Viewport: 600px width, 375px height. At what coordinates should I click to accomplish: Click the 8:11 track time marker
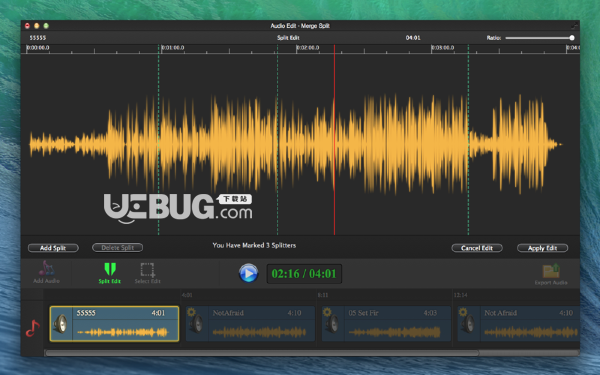[323, 295]
